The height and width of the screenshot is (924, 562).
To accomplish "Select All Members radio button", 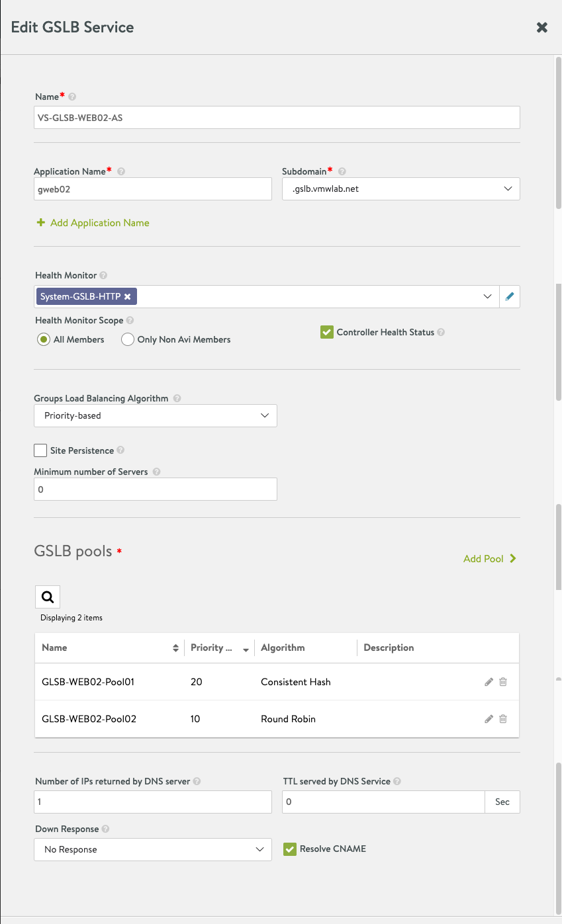I will pyautogui.click(x=44, y=339).
